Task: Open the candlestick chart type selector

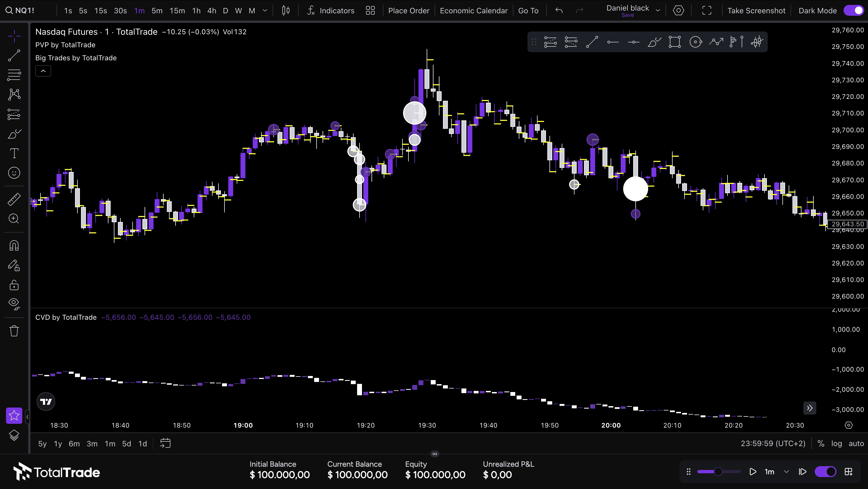Action: [x=286, y=10]
